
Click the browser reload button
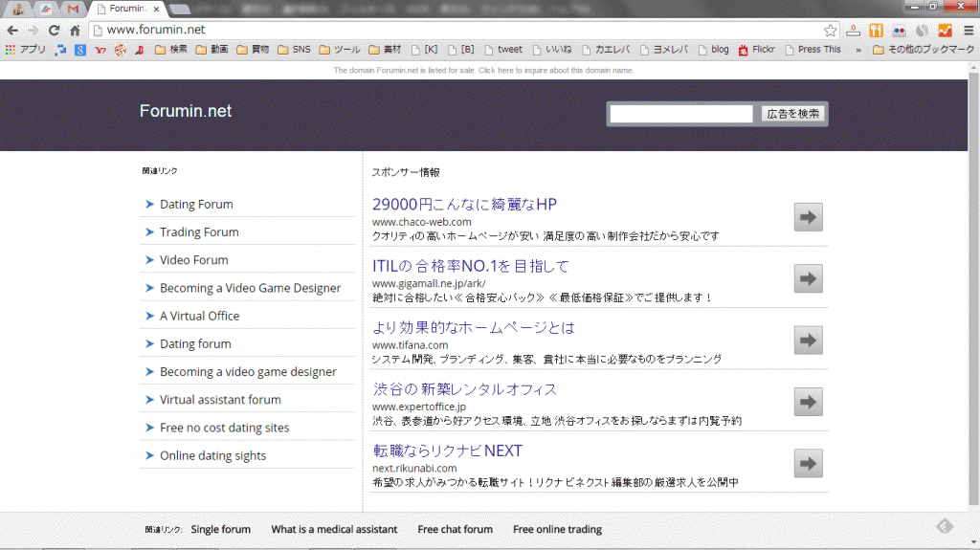[x=54, y=30]
